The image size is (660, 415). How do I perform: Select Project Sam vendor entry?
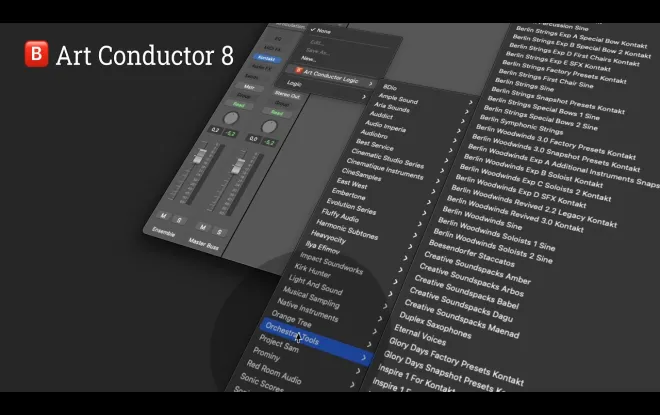point(279,344)
